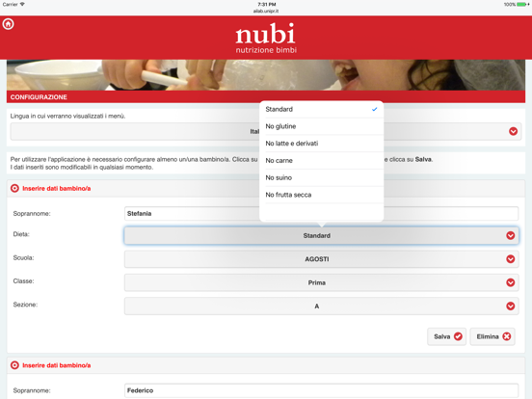
Task: Choose the No glutine diet option
Action: (321, 126)
